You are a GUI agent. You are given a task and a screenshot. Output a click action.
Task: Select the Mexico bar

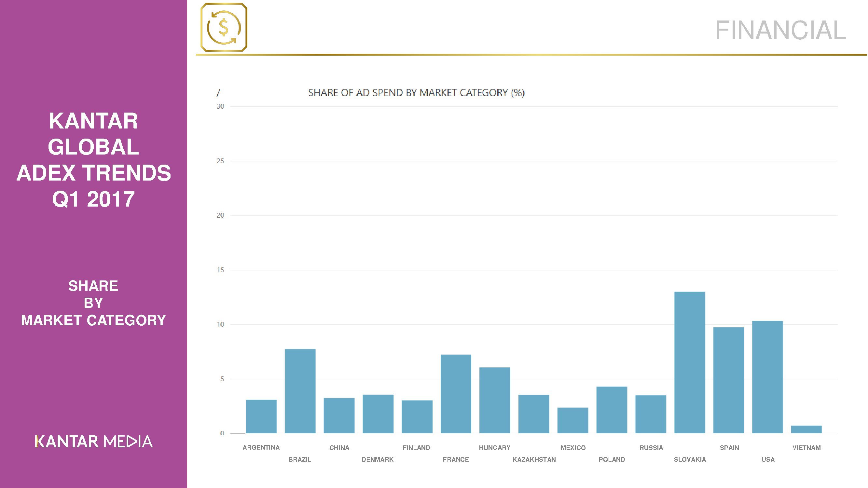(x=573, y=420)
